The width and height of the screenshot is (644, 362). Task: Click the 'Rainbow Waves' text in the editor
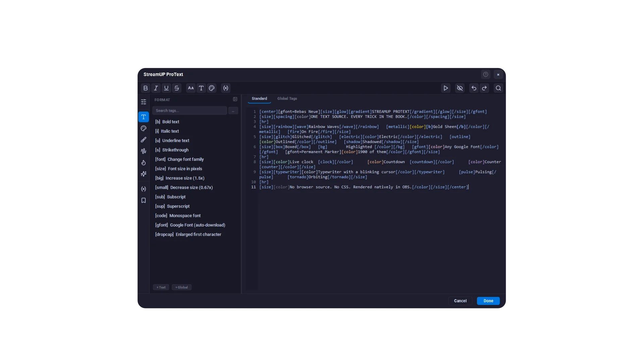tap(324, 127)
